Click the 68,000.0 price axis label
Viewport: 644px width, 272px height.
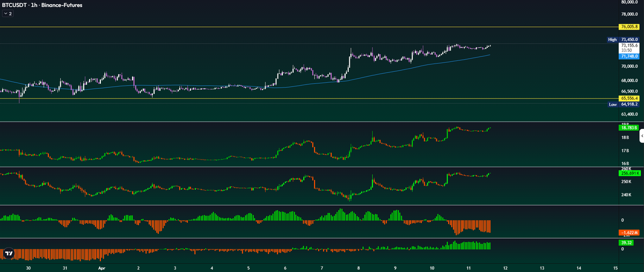[x=630, y=81]
